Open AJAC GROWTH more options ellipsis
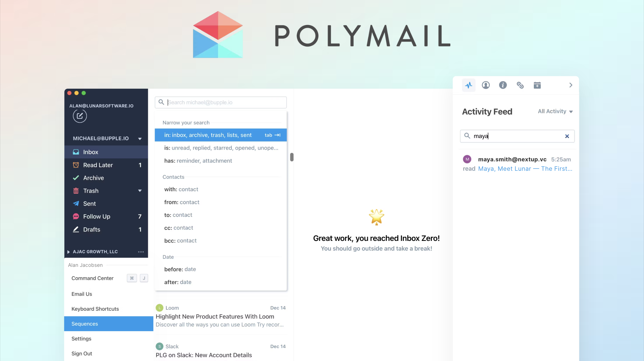This screenshot has height=361, width=644. coord(141,252)
